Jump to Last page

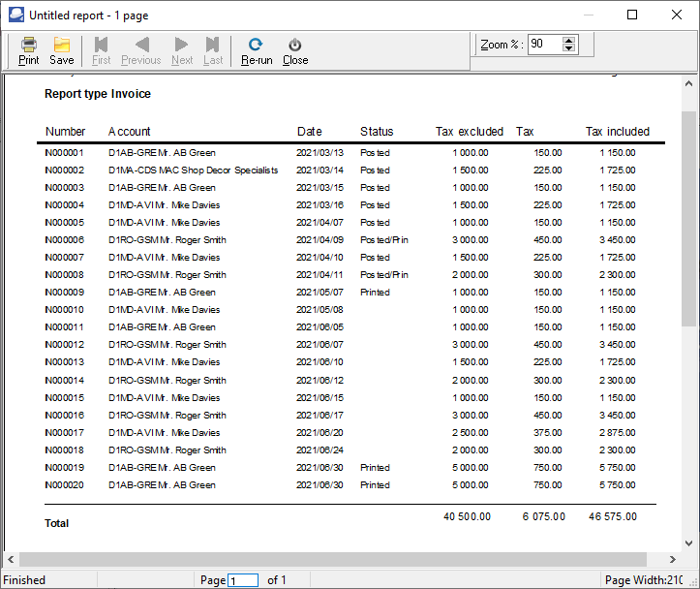[x=213, y=51]
